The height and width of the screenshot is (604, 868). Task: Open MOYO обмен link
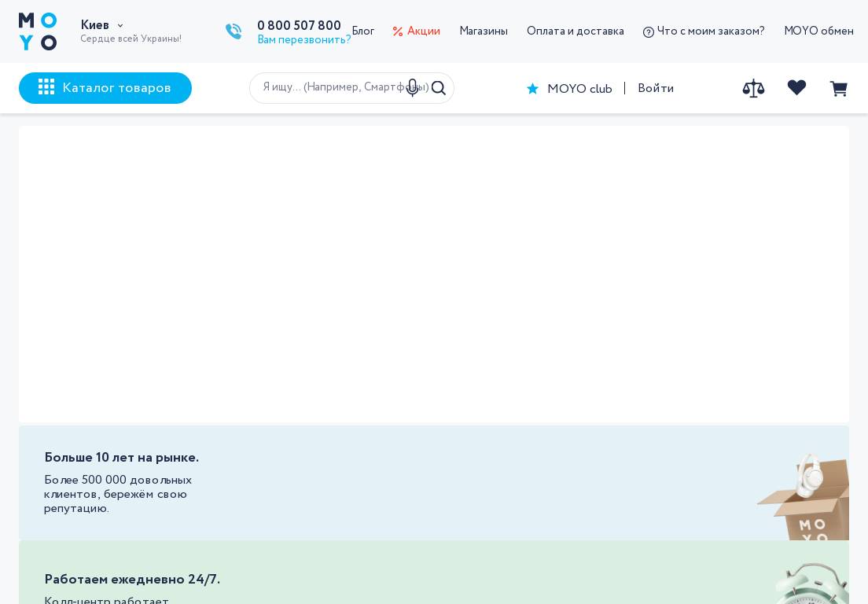click(818, 31)
